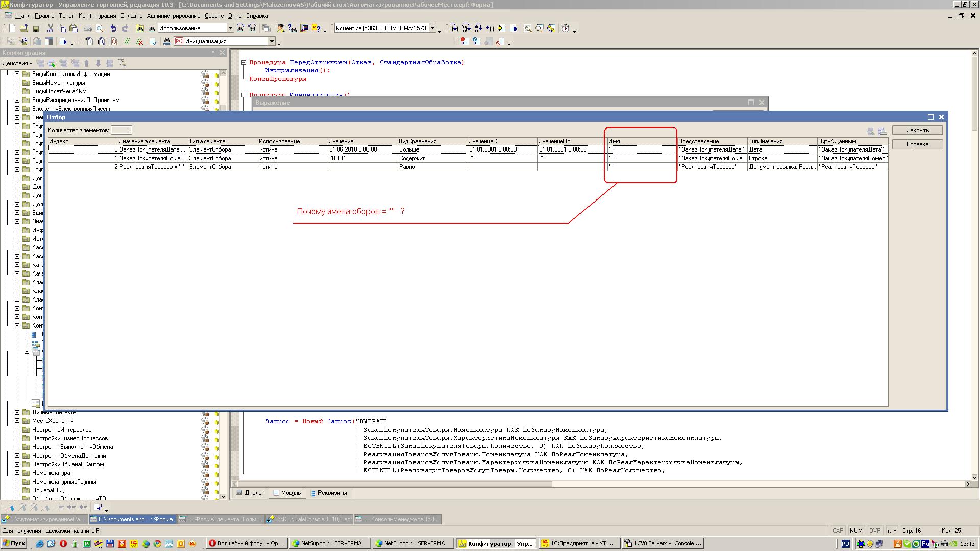Click the move-up arrow in Конфигурация panel

click(87, 63)
